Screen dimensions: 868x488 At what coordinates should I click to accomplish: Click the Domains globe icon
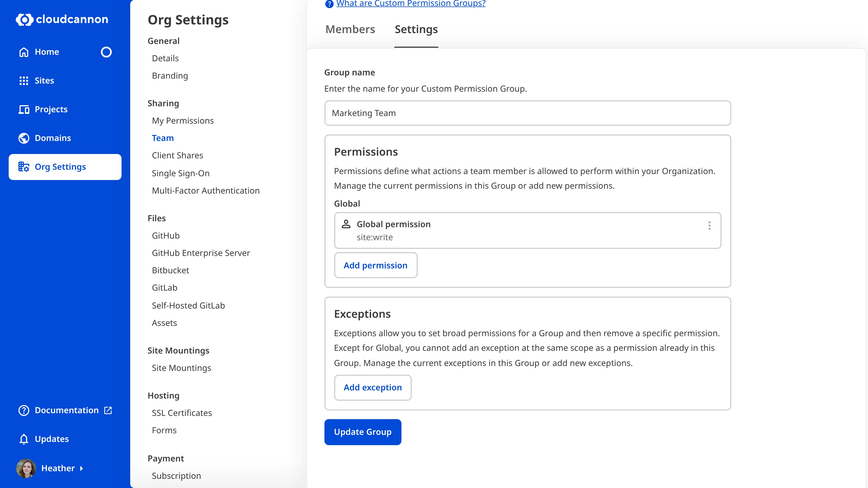coord(24,138)
